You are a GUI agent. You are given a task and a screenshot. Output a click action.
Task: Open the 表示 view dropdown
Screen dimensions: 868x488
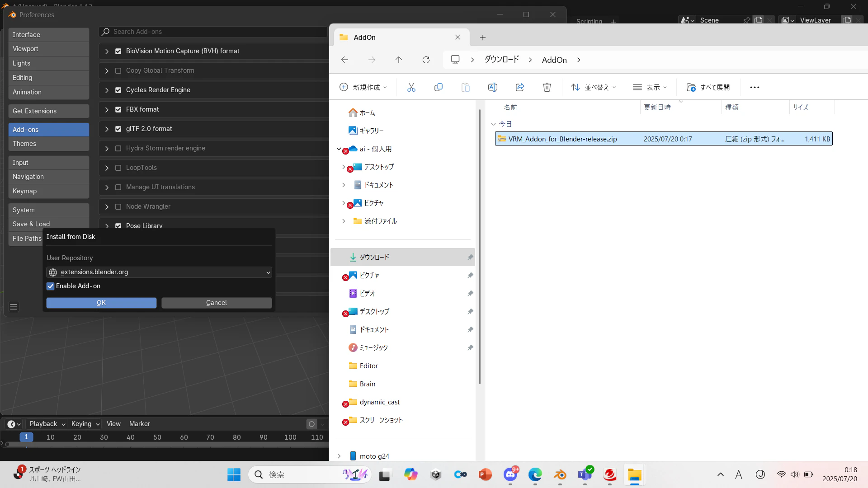[x=650, y=87]
